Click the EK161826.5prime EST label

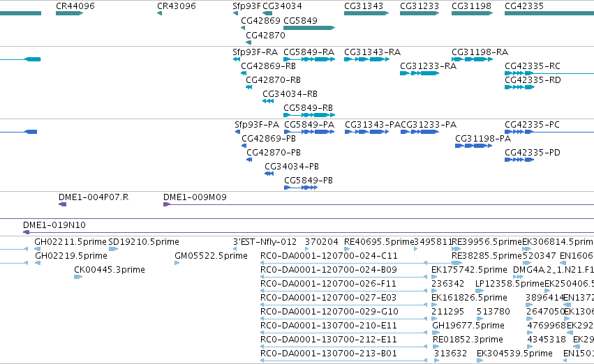pyautogui.click(x=469, y=298)
